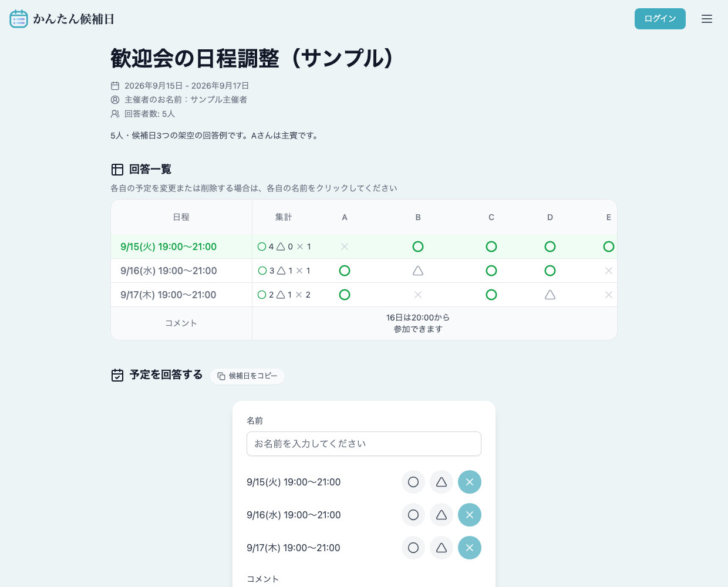Click the comment 16日は20:00から参加できます

pos(418,323)
